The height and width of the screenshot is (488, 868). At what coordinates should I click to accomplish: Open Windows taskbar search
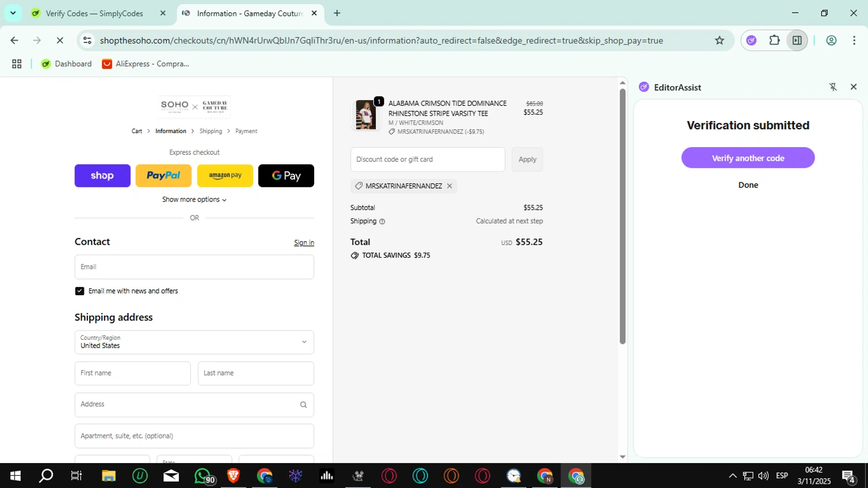[46, 476]
